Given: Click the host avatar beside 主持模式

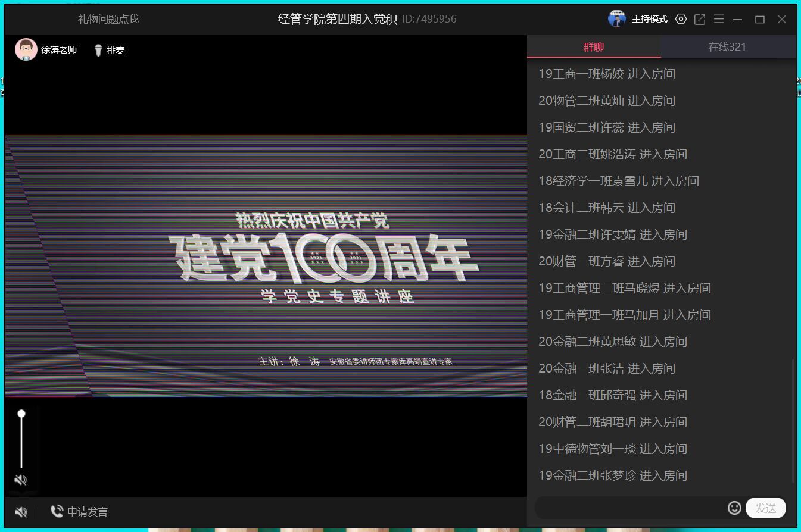Looking at the screenshot, I should (x=617, y=19).
